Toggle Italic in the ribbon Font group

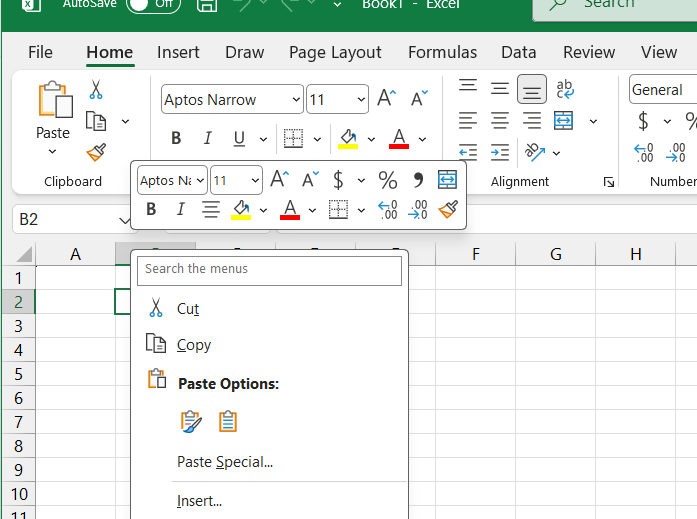click(x=208, y=139)
